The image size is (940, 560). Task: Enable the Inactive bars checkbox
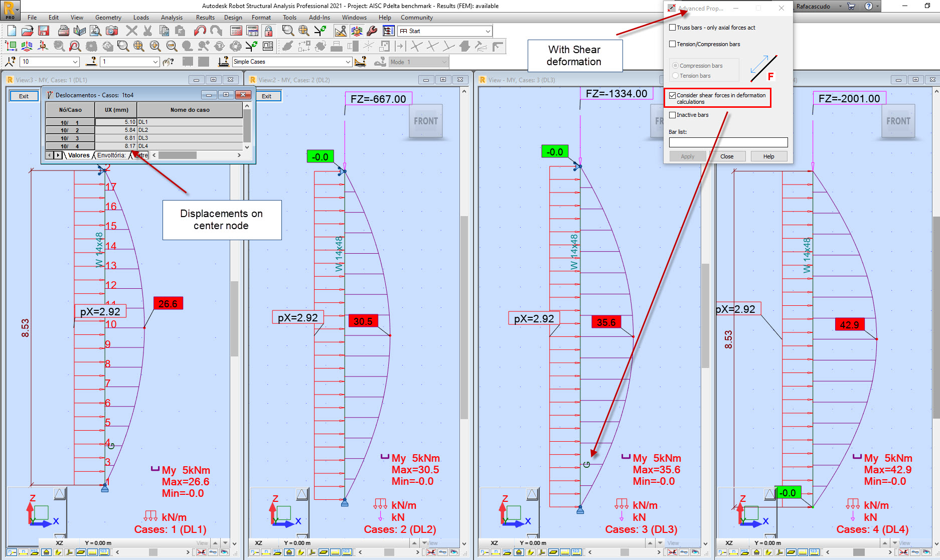point(673,115)
